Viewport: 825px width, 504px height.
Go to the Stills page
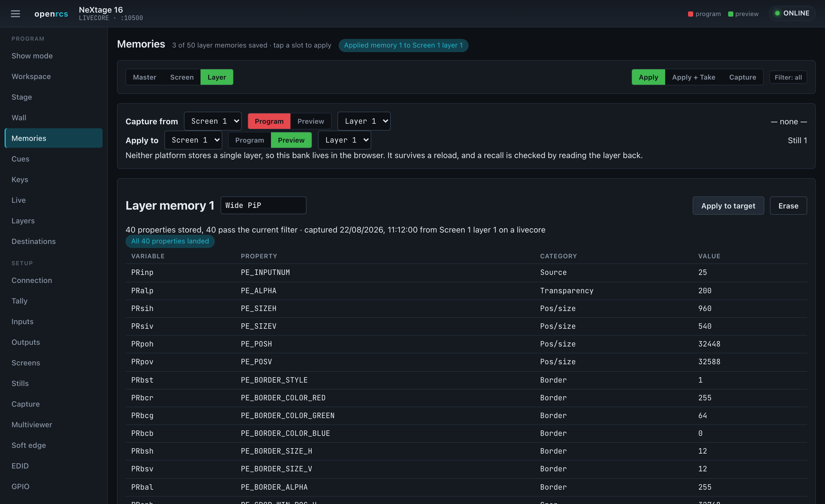54,383
